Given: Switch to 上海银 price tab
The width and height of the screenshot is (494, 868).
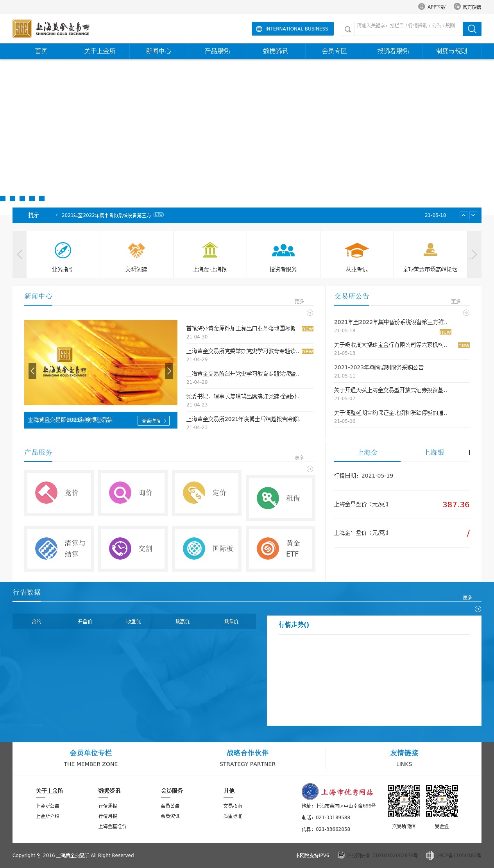Looking at the screenshot, I should [x=434, y=453].
